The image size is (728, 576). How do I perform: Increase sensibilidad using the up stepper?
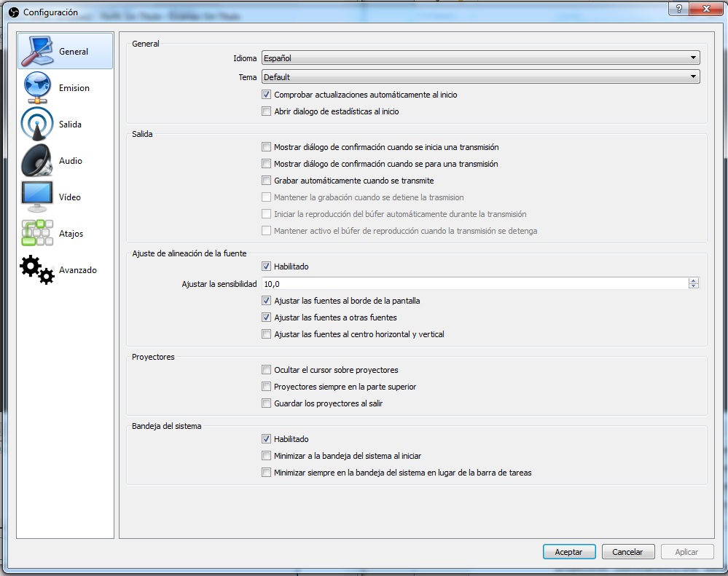pyautogui.click(x=694, y=280)
